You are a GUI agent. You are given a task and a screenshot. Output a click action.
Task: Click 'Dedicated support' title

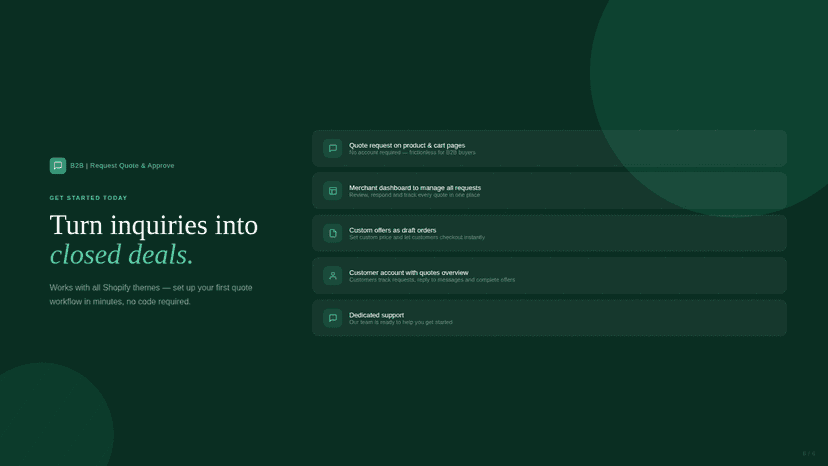(x=376, y=315)
